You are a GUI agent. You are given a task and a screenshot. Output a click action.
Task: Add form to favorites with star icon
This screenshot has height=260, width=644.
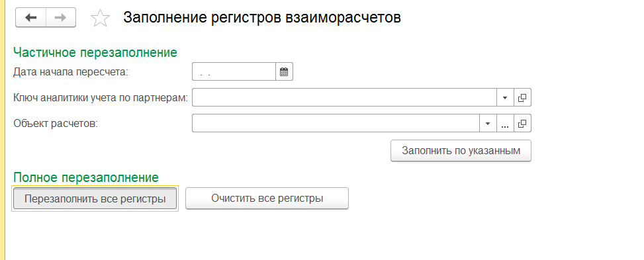[100, 19]
